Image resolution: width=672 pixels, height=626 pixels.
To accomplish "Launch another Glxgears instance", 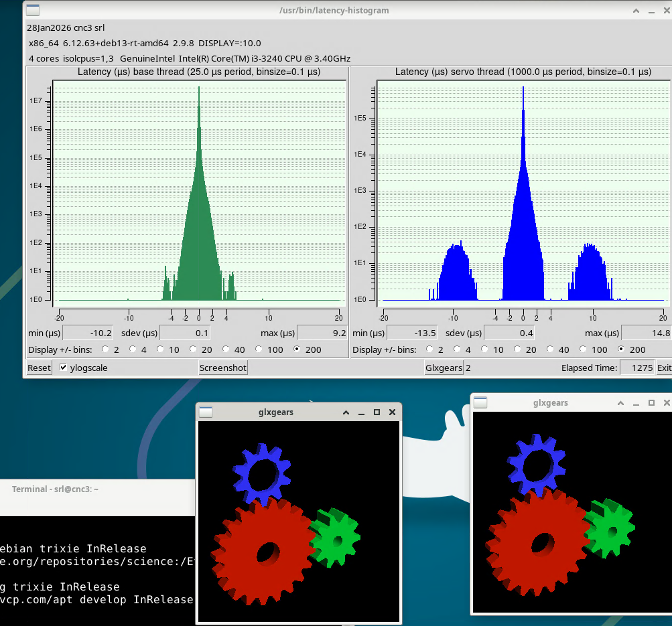I will [x=444, y=368].
